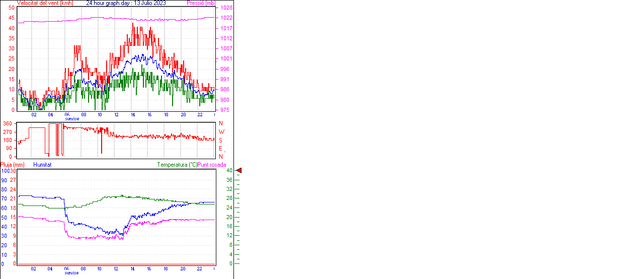Viewport: 644px width, 279px height.
Task: Click 'sunrise' marker under bottom chart
Action: [72, 273]
